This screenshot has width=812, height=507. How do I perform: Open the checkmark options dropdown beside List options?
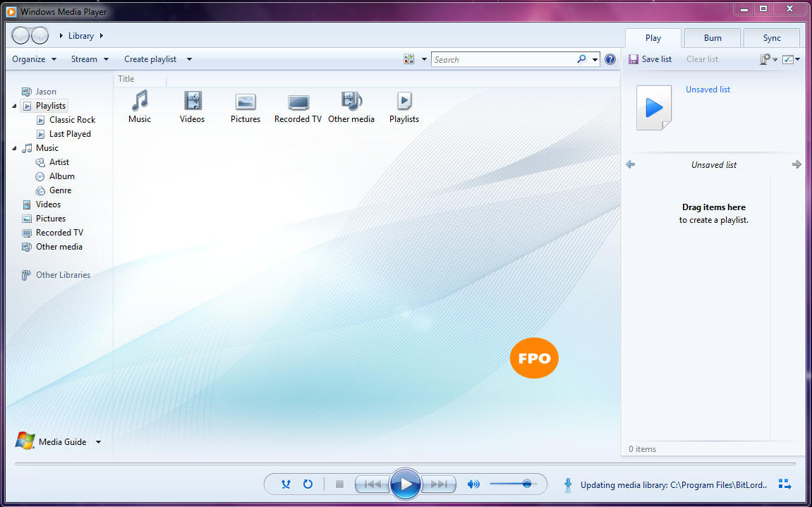coord(791,59)
